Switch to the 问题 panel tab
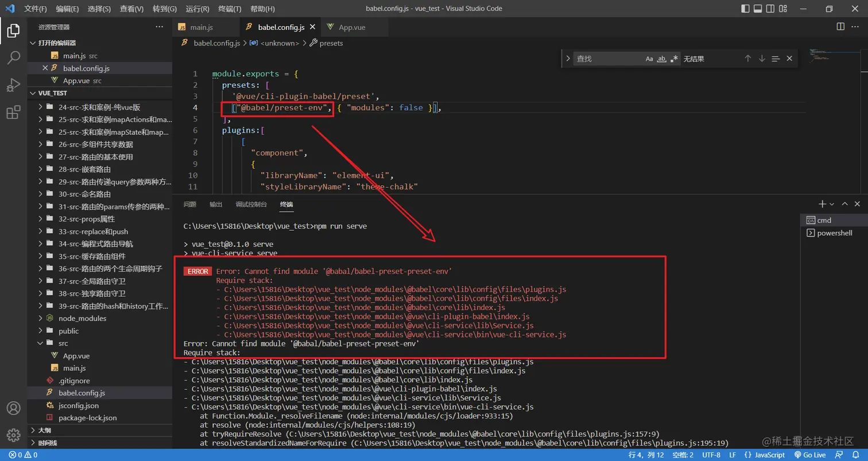 (190, 204)
